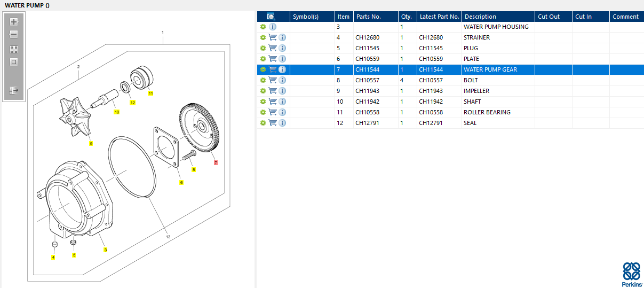Zoom in on the water pump diagram
The height and width of the screenshot is (288, 644).
click(x=14, y=22)
